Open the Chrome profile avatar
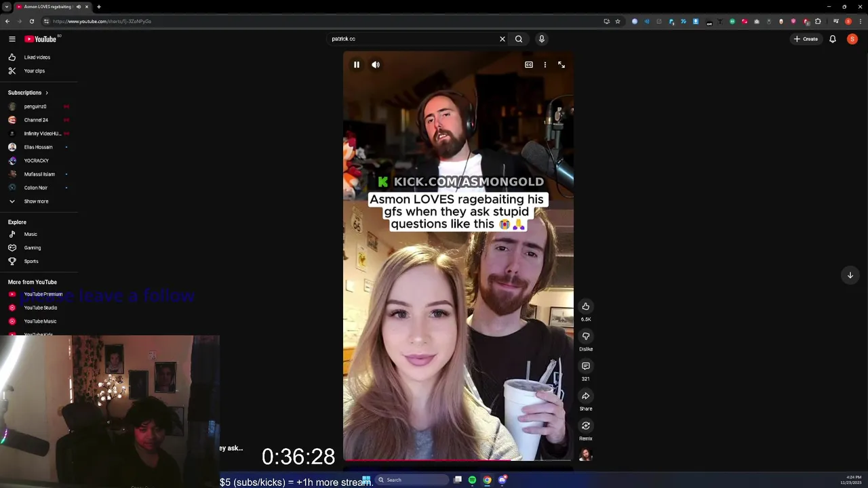The height and width of the screenshot is (488, 868). click(848, 21)
